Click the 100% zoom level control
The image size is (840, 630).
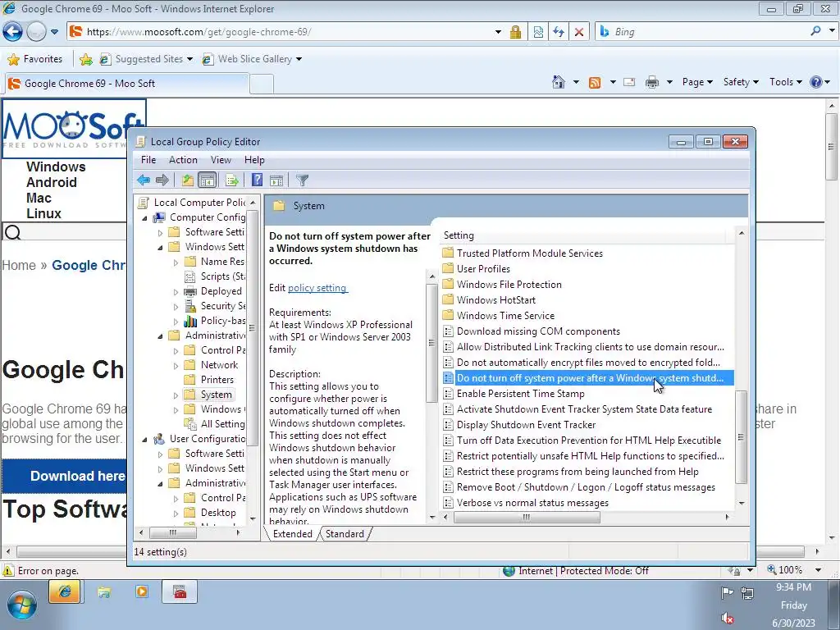click(x=791, y=570)
